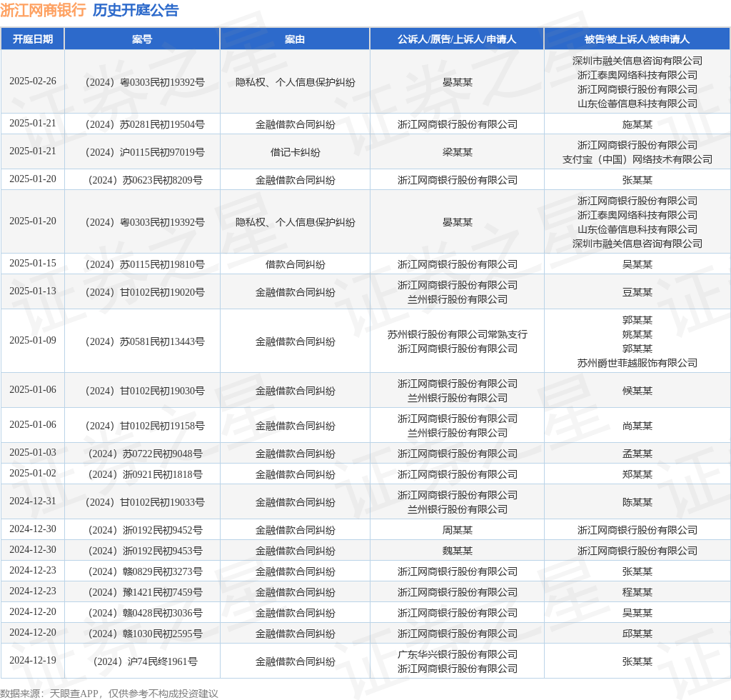Click 广东华兴银行股份有限公司 plaintiff text
The height and width of the screenshot is (700, 731).
click(458, 654)
